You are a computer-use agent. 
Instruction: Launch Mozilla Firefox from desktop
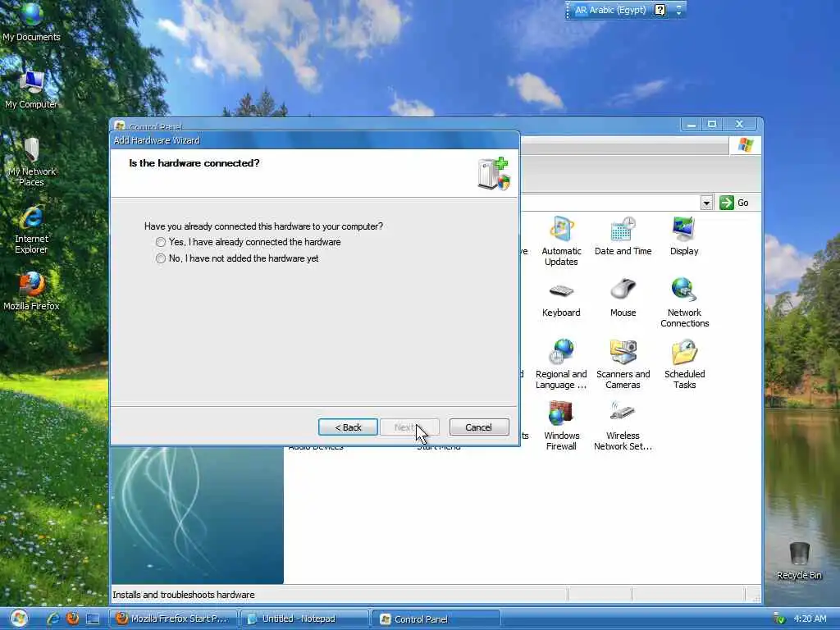31,291
